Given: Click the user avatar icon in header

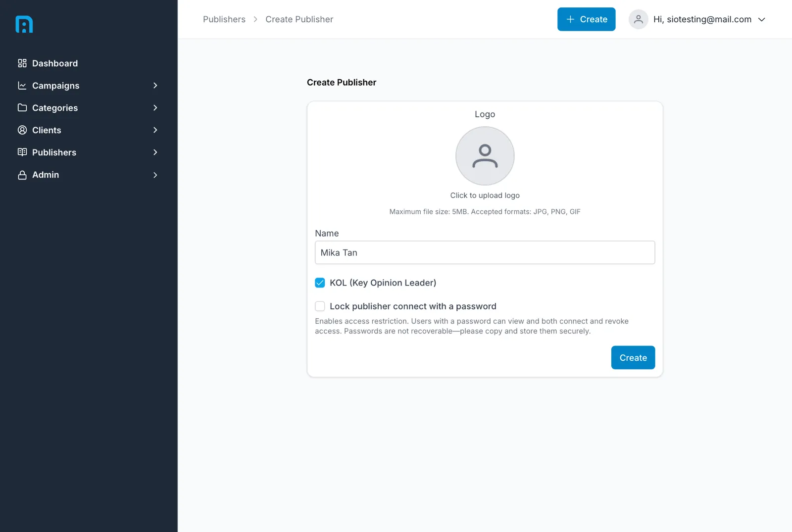Looking at the screenshot, I should click(x=639, y=19).
